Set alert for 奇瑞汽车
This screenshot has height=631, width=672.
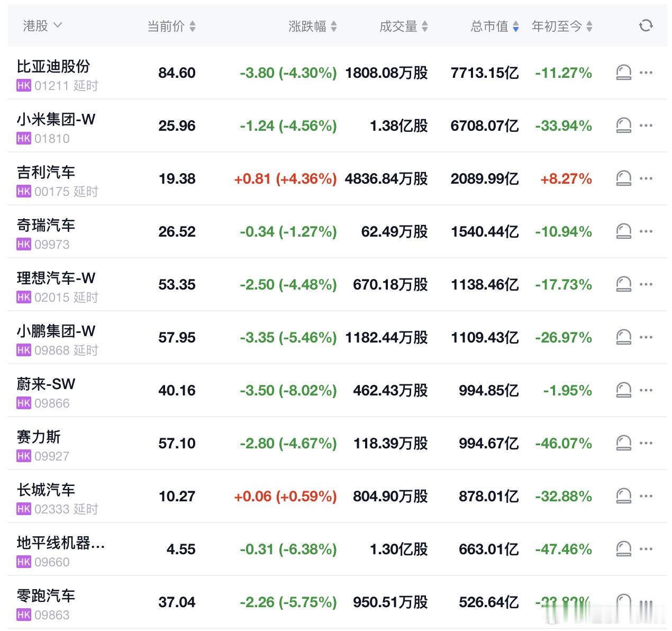coord(624,231)
